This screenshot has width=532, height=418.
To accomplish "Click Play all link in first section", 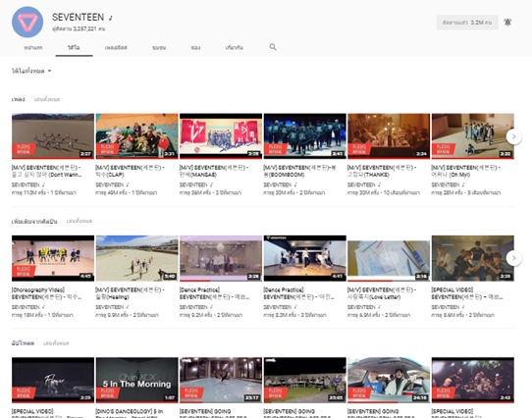I will pyautogui.click(x=47, y=99).
